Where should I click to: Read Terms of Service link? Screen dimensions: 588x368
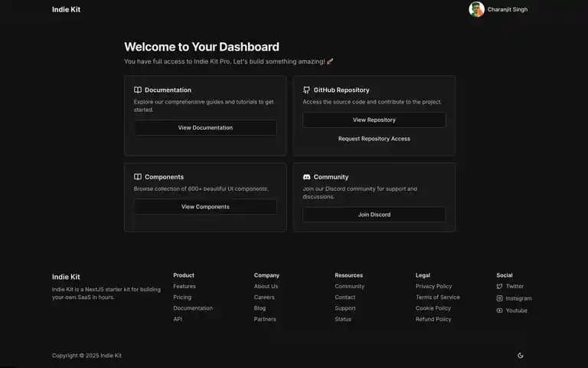[x=438, y=297]
